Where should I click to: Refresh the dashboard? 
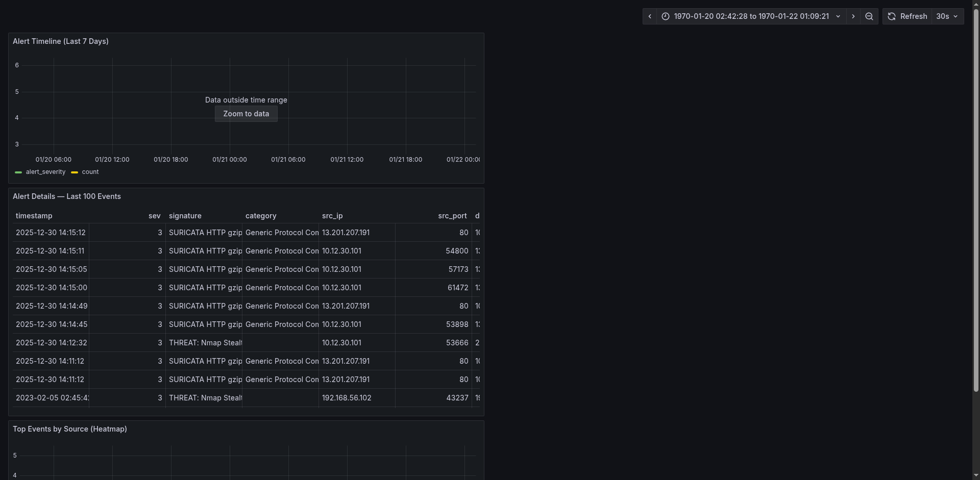coord(908,16)
